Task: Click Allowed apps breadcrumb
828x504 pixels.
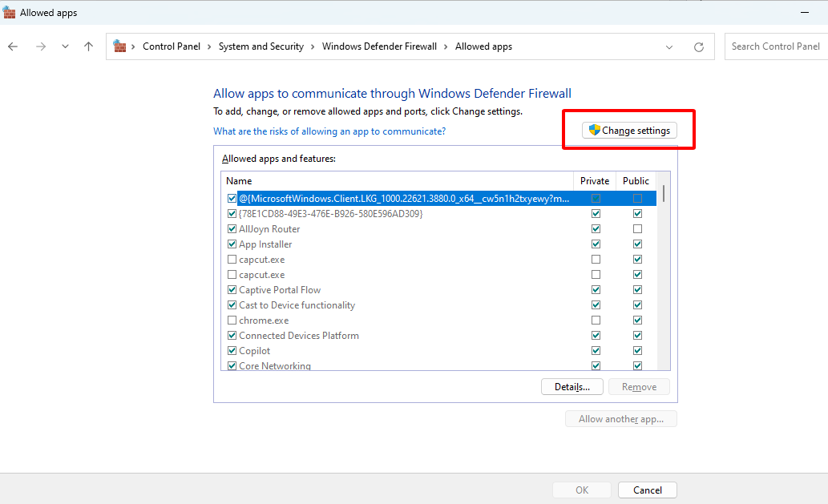Action: (x=483, y=46)
